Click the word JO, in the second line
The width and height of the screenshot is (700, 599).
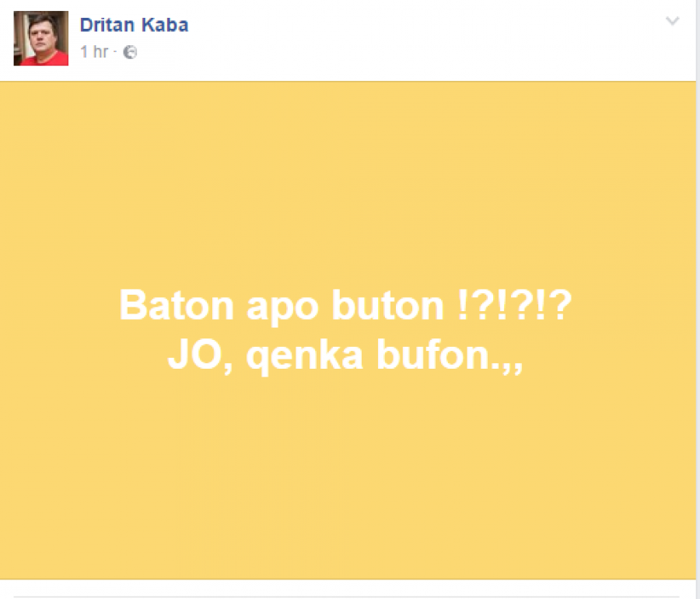200,356
